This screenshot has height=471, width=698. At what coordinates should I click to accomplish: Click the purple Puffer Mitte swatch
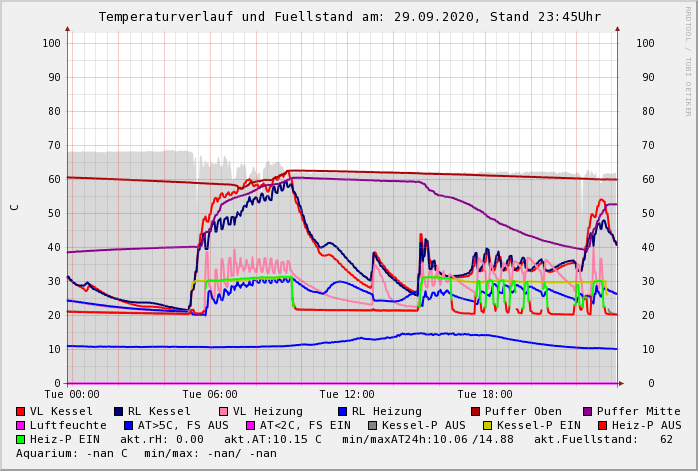pyautogui.click(x=587, y=412)
